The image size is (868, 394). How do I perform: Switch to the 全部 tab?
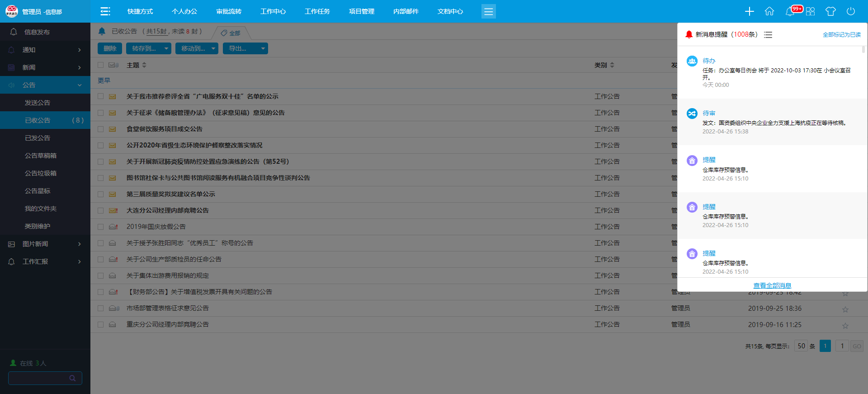pyautogui.click(x=231, y=33)
